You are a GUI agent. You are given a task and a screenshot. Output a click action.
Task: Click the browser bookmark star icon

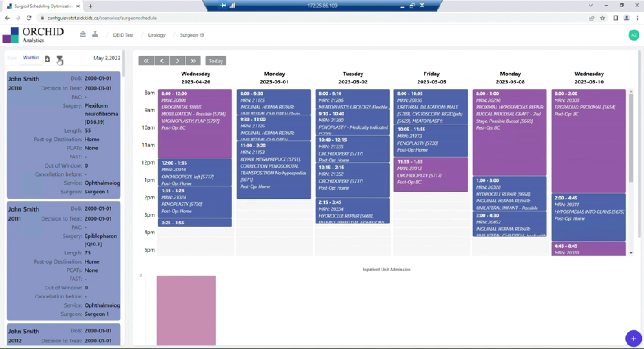603,18
